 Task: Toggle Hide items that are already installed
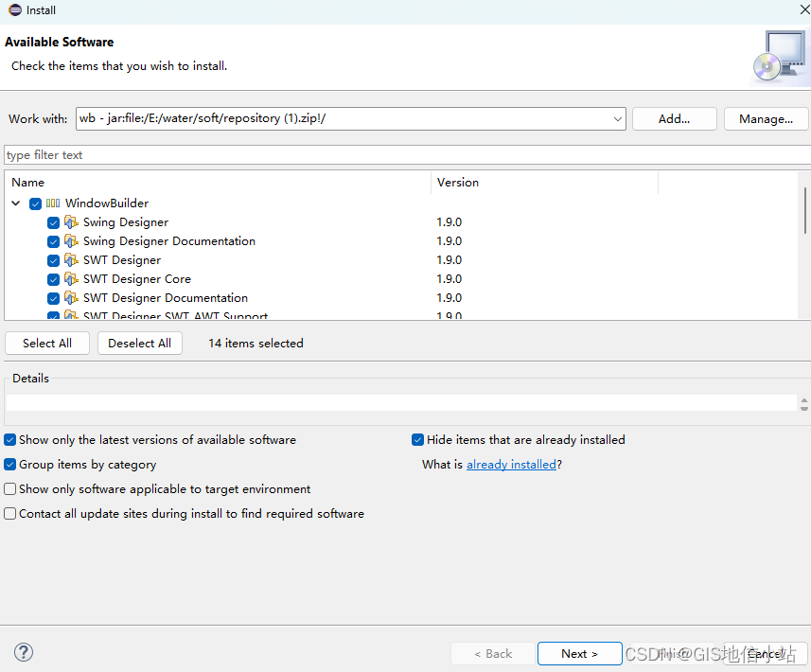418,440
